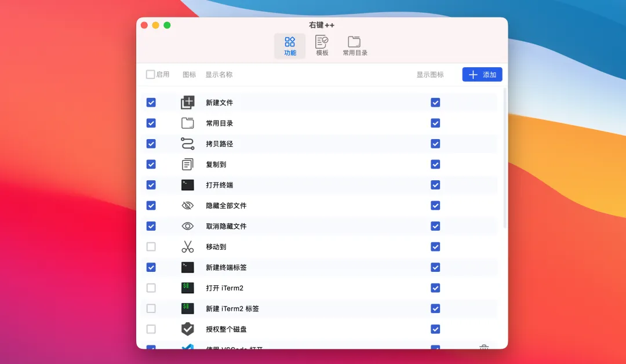626x364 pixels.
Task: Enable the 授权整个磁盘 function
Action: click(151, 329)
